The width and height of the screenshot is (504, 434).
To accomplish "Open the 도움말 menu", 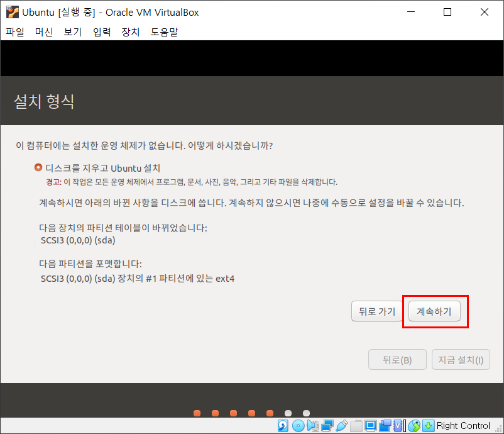I will point(164,32).
